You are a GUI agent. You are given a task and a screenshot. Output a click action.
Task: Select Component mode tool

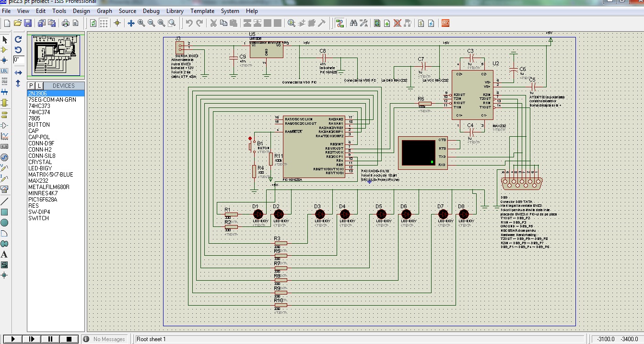[x=5, y=50]
